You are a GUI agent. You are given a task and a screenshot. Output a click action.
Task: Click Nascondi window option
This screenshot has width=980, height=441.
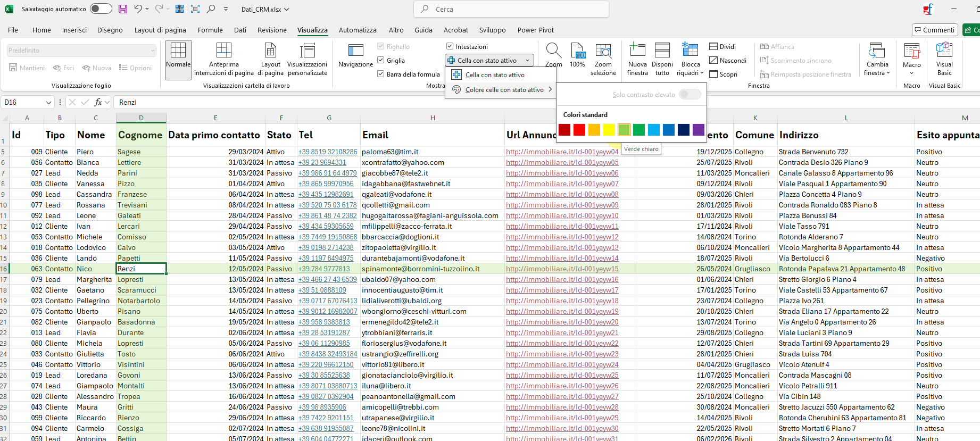[x=728, y=61]
